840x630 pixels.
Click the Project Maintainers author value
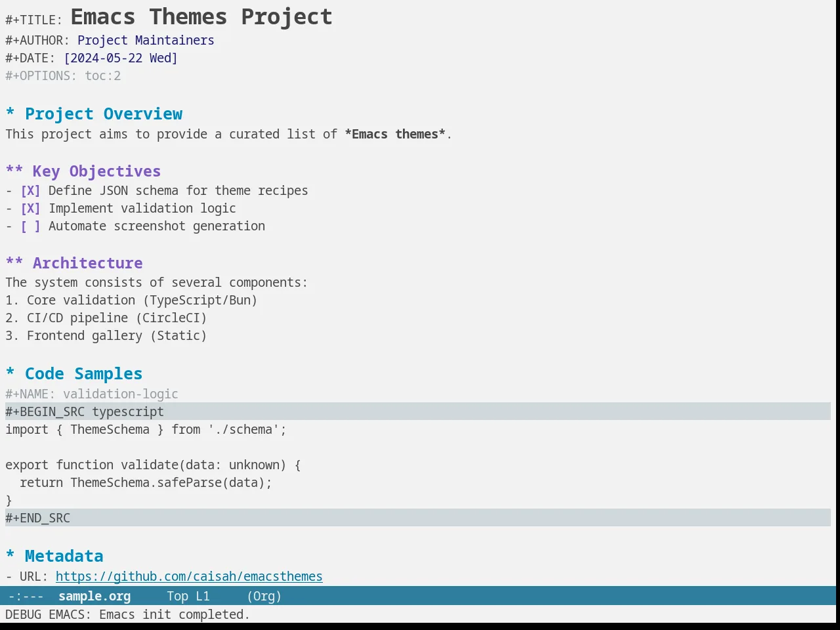click(146, 41)
